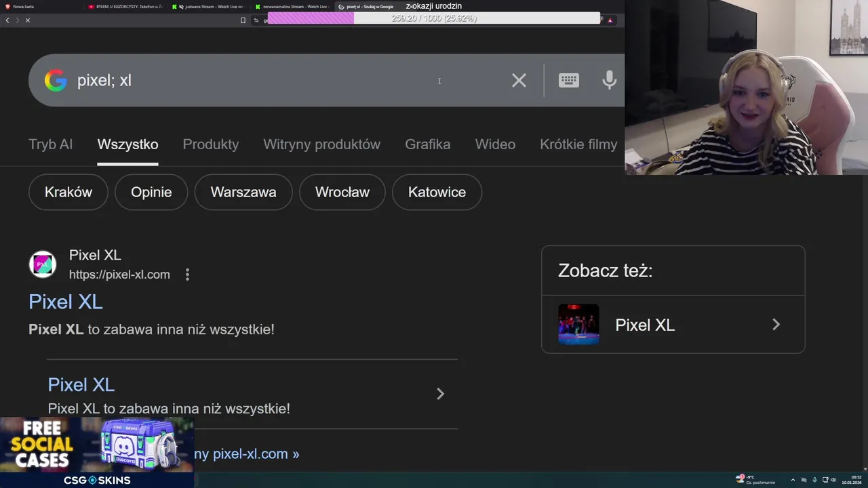This screenshot has width=868, height=488.
Task: Go forward with the browser forward arrow
Action: pyautogui.click(x=17, y=20)
